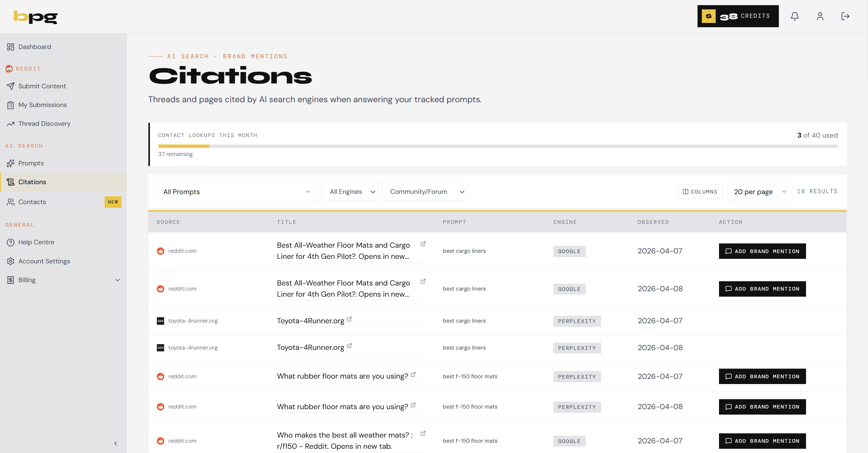Open the user profile icon

click(x=820, y=16)
